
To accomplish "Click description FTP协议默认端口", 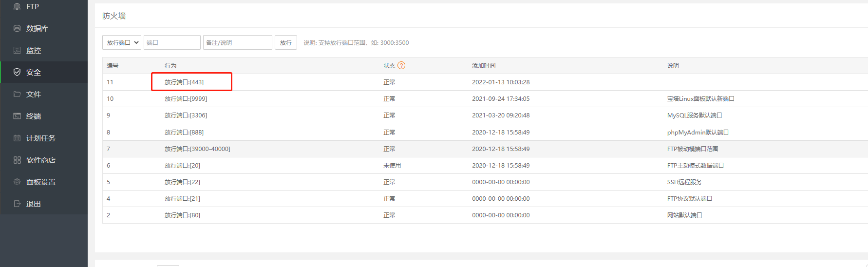I will click(690, 198).
